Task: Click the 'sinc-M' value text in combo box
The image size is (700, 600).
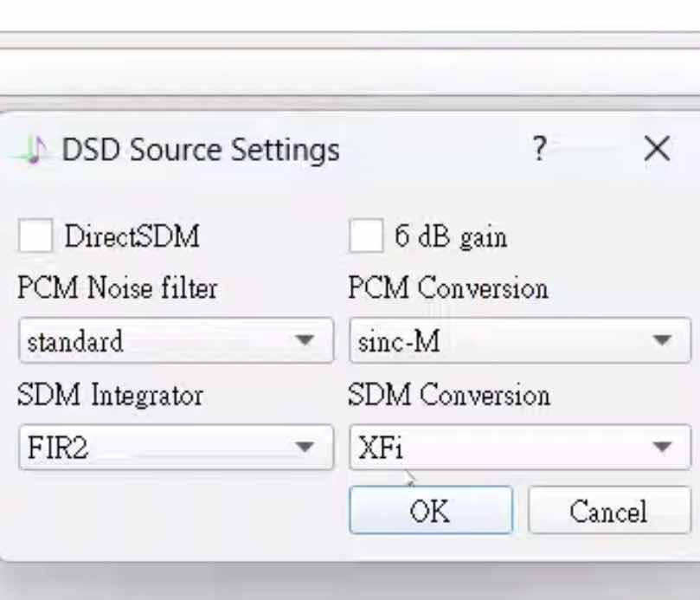Action: tap(399, 341)
